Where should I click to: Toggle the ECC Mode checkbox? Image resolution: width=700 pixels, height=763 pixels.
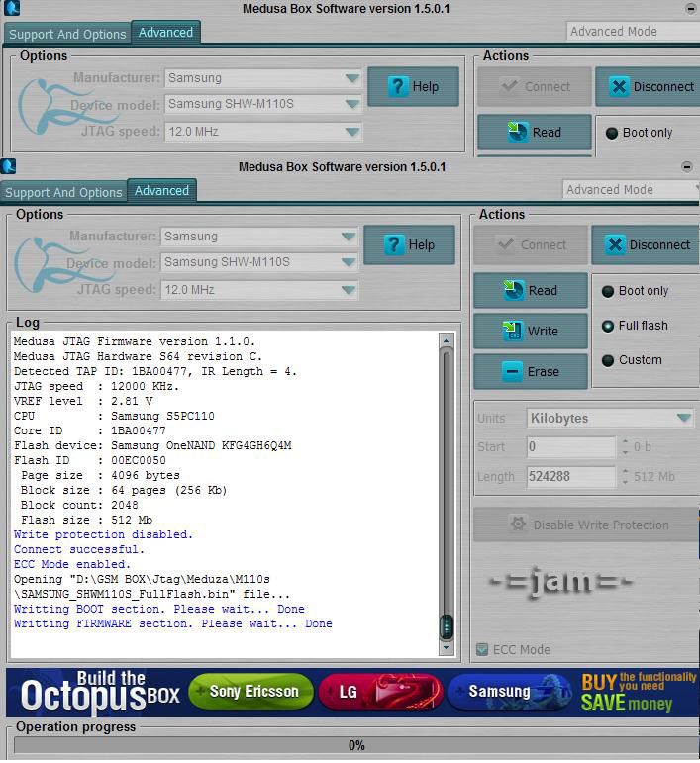point(482,649)
